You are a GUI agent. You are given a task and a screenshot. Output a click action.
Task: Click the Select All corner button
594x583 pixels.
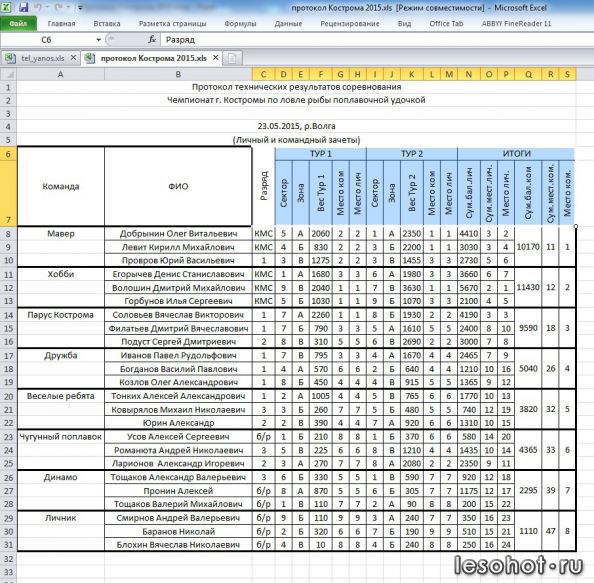(x=8, y=75)
